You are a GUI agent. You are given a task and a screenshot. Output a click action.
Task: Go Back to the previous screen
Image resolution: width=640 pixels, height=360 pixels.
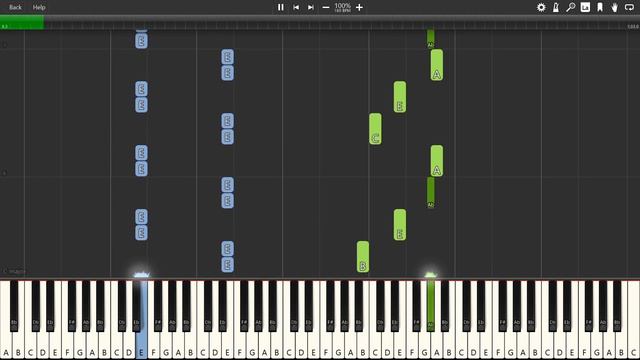(x=15, y=7)
